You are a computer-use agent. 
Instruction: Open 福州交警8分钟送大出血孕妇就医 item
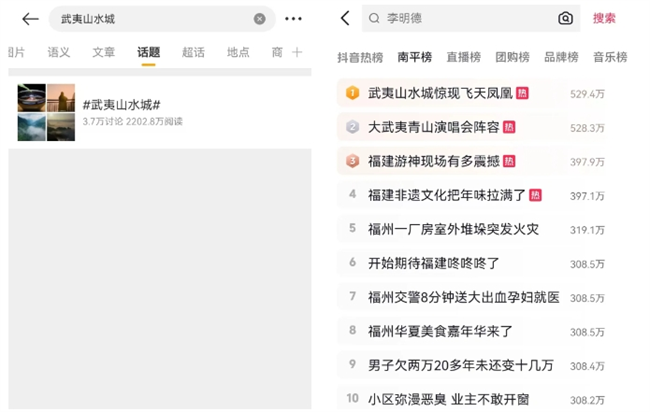click(x=464, y=297)
